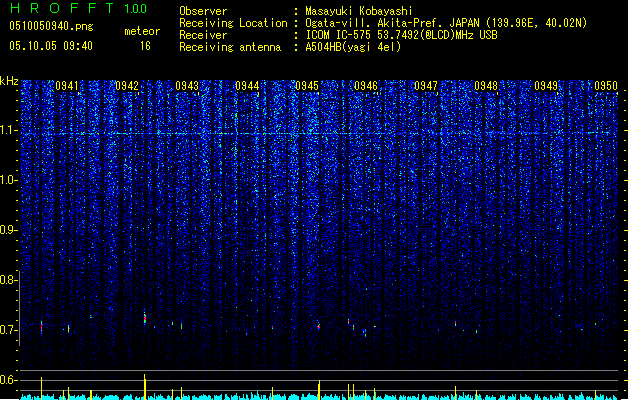Screen dimensions: 629x400
Task: Click the 0950 time marker
Action: click(606, 86)
